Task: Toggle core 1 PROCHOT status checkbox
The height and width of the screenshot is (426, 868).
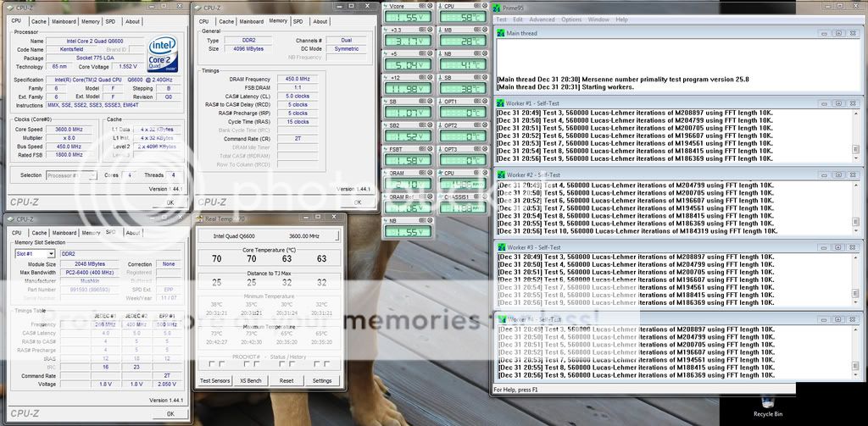Action: 212,364
